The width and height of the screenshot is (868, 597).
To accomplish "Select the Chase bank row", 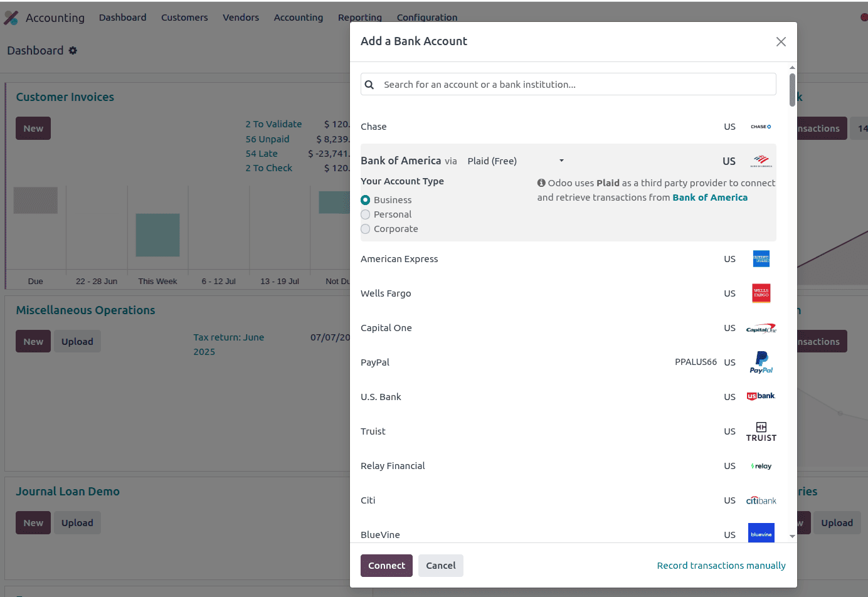I will pos(568,127).
